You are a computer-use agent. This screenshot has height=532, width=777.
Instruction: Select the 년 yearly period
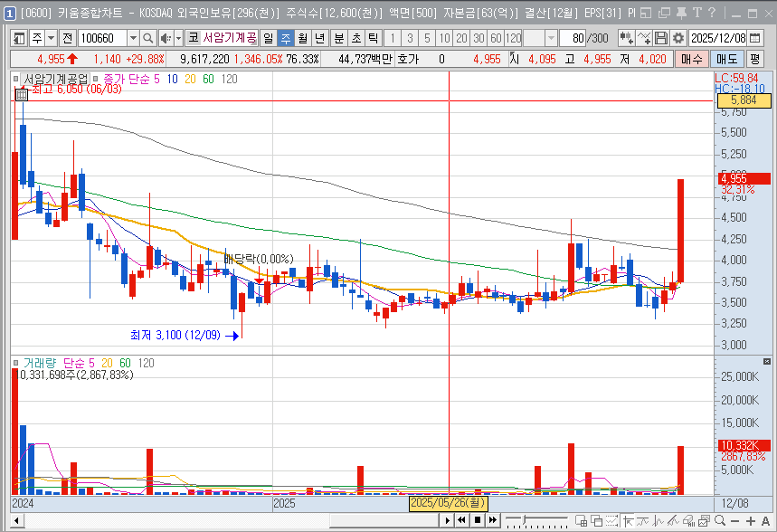[x=320, y=38]
